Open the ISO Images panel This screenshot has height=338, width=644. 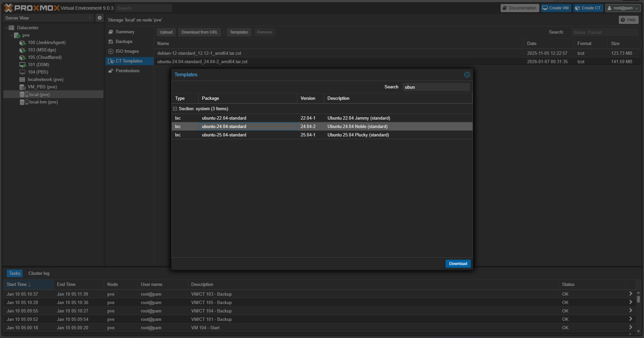point(130,51)
